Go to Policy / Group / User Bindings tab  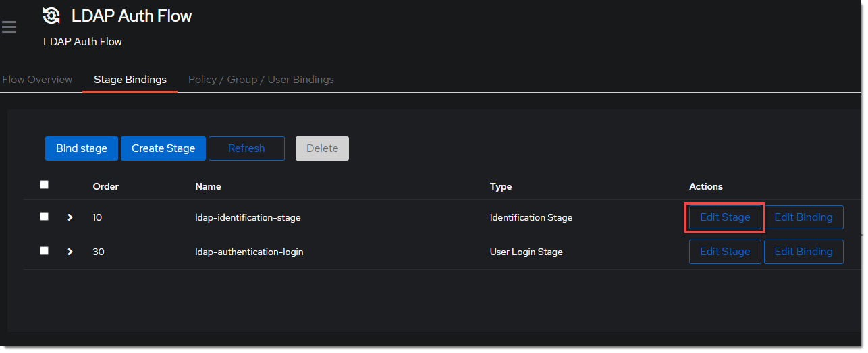click(x=261, y=80)
